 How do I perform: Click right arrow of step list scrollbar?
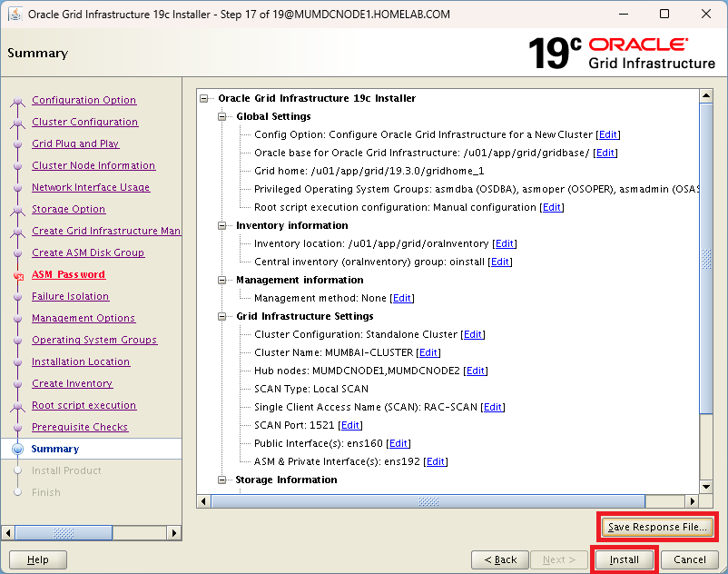(175, 533)
